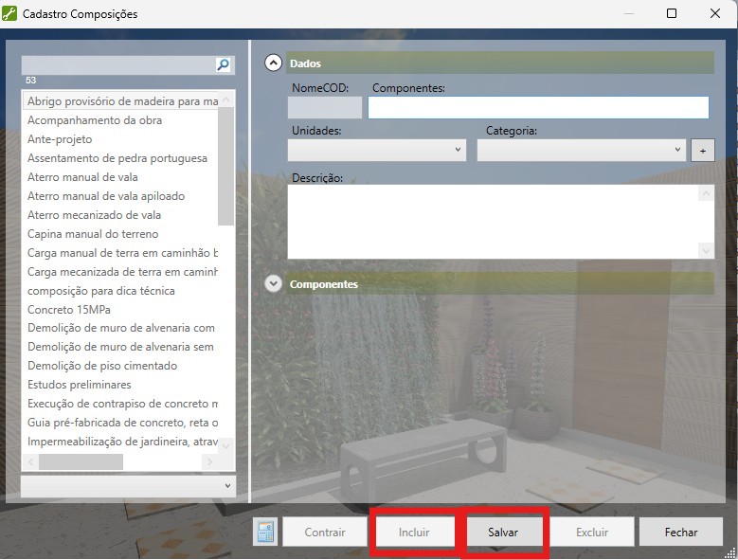Select 'Aterro manual de vala apiloado' item

coord(120,196)
